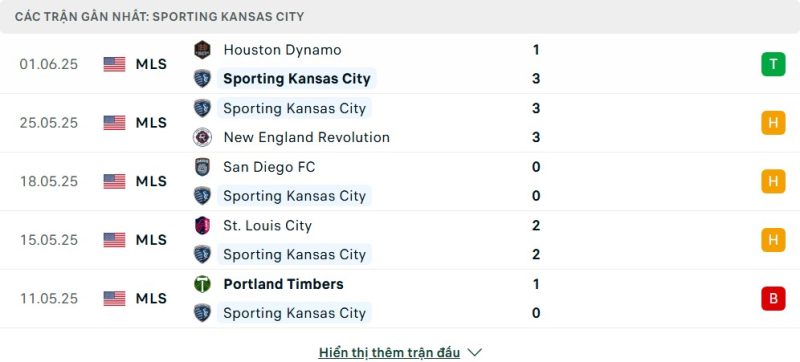Click the Portland Timbers crest
Viewport: 800px width, 362px height.
click(203, 284)
